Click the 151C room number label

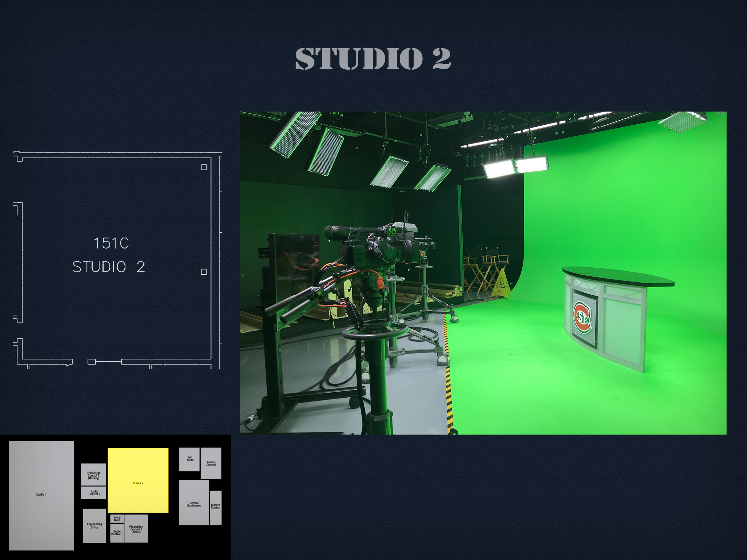(x=111, y=243)
